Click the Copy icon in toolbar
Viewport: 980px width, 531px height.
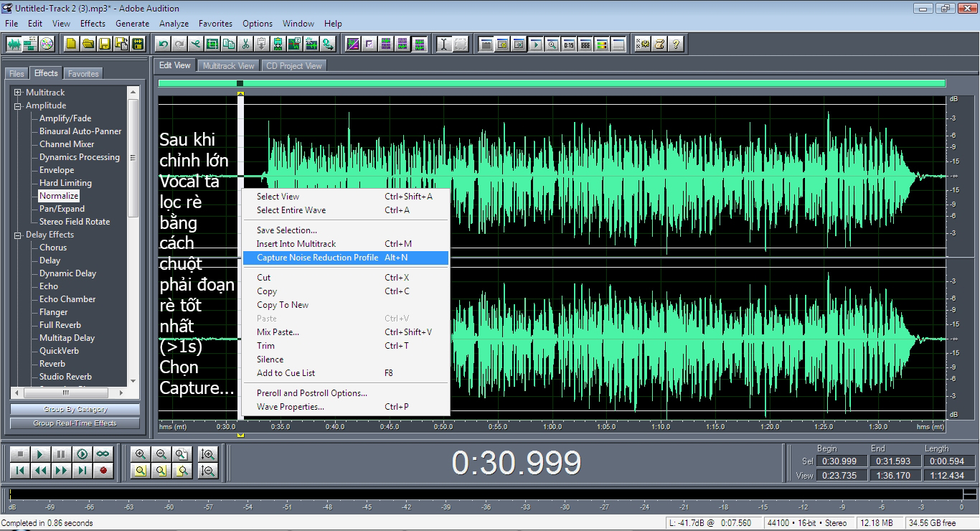[229, 44]
